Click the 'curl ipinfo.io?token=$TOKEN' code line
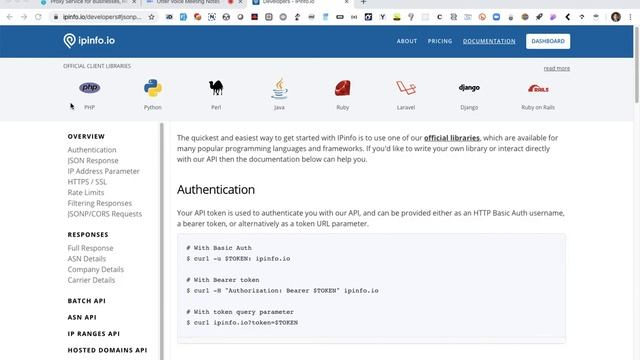Viewport: 640px width, 360px height. point(242,322)
